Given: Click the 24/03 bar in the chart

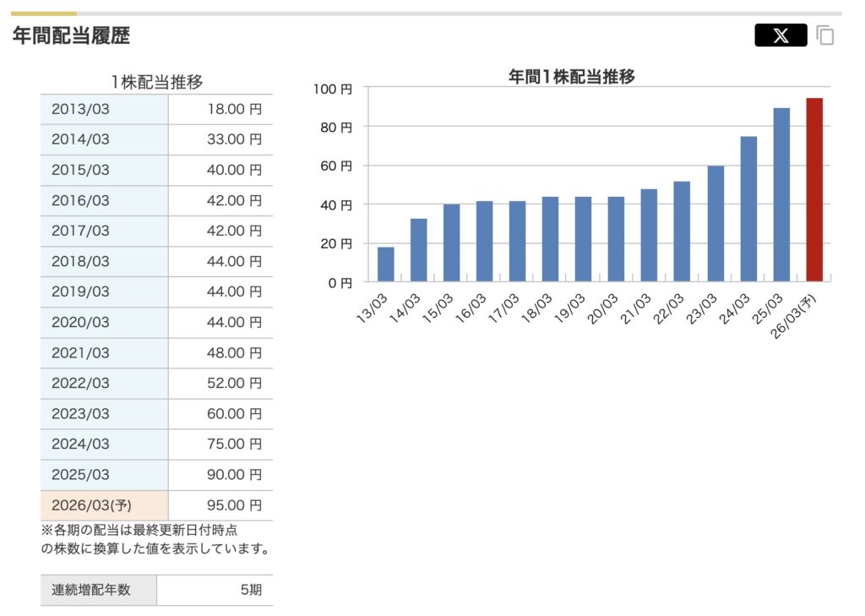Looking at the screenshot, I should tap(748, 209).
